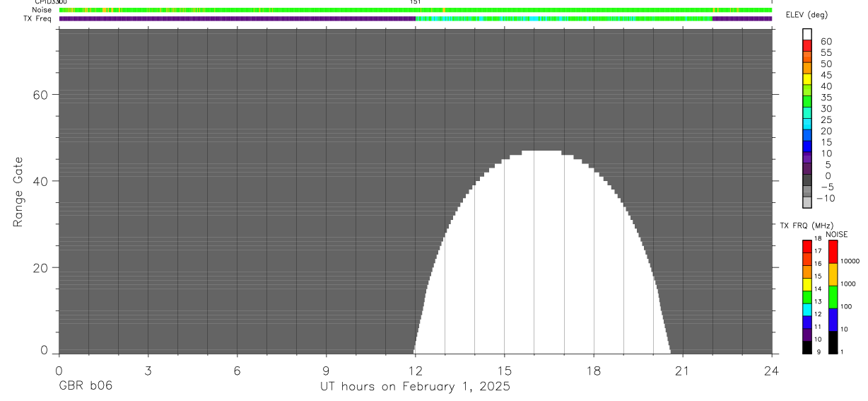
Task: Click the 'Noise' row label at top left
Action: click(x=42, y=10)
